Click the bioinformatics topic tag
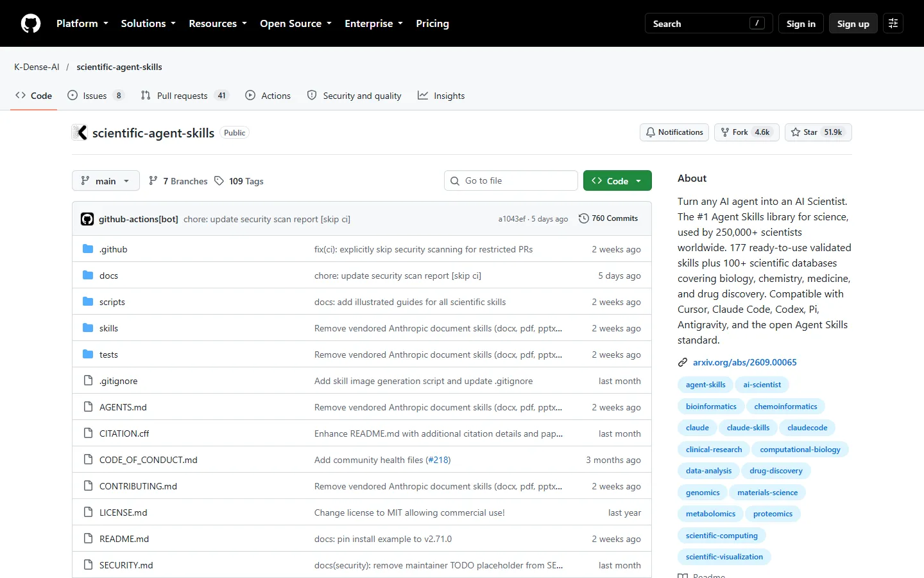This screenshot has height=578, width=924. pos(711,407)
